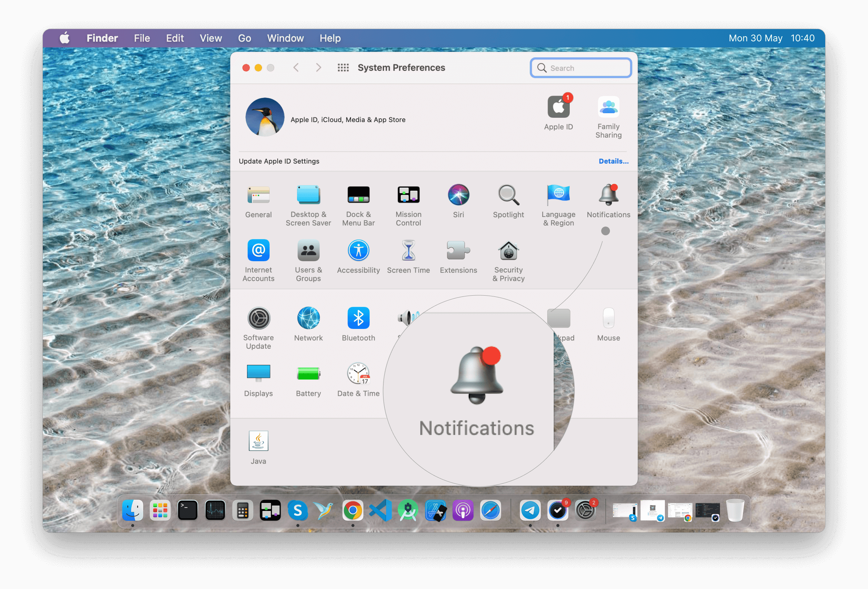Open Internet Accounts preferences

(258, 261)
